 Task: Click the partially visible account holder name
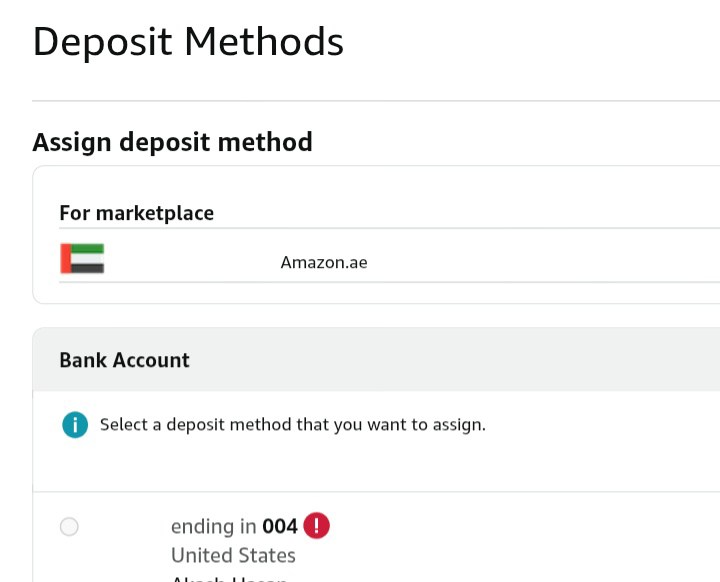pyautogui.click(x=230, y=578)
